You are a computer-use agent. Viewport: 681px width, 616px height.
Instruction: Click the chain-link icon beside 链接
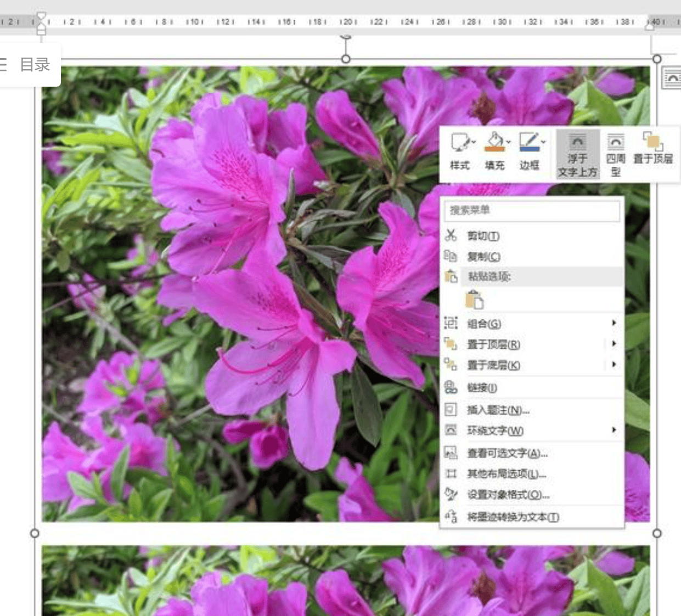[x=450, y=387]
